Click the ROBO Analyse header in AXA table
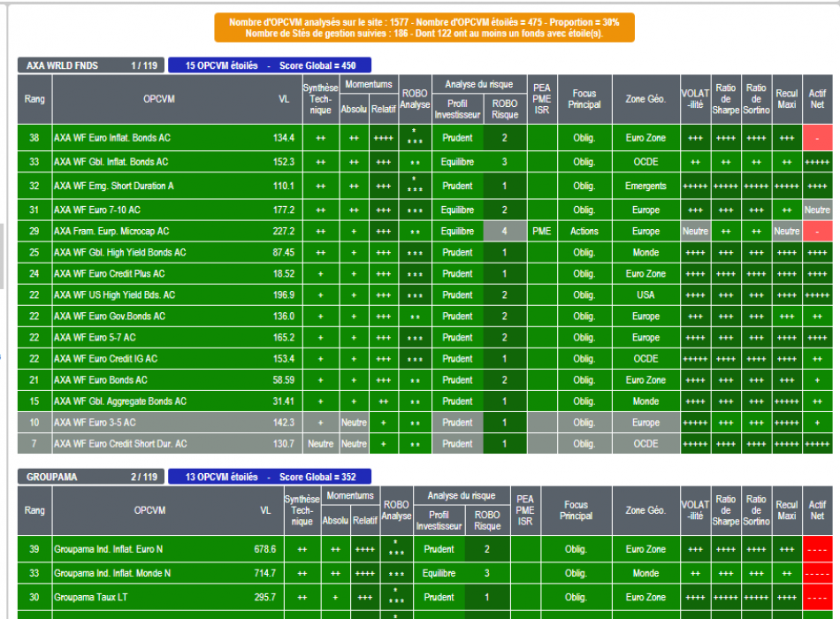Viewport: 840px width, 619px height. tap(416, 99)
